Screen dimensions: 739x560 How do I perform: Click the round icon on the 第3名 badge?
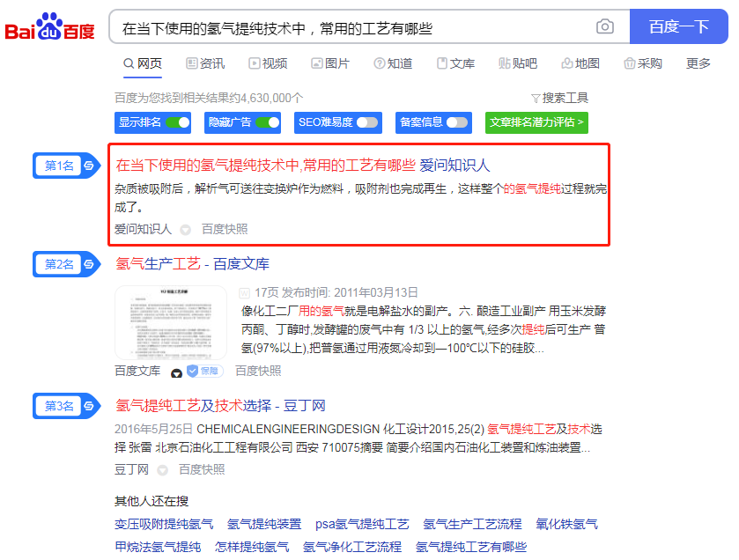[x=89, y=406]
